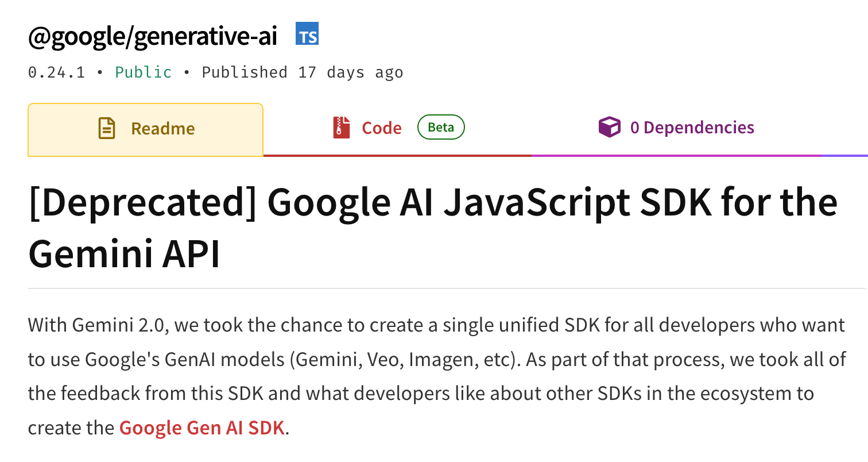868x462 pixels.
Task: Select the highlighted Readme tab
Action: click(145, 129)
